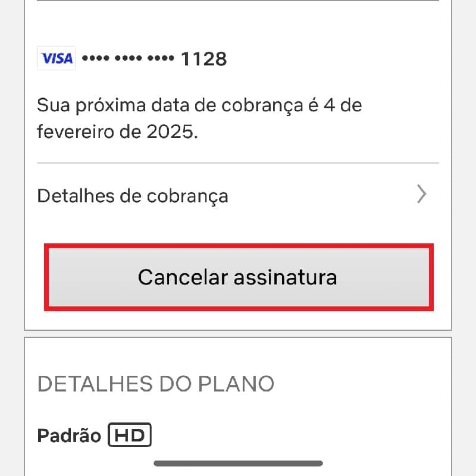Tap the first group of card number dots
Screen dimensions: 476x476
[96, 58]
